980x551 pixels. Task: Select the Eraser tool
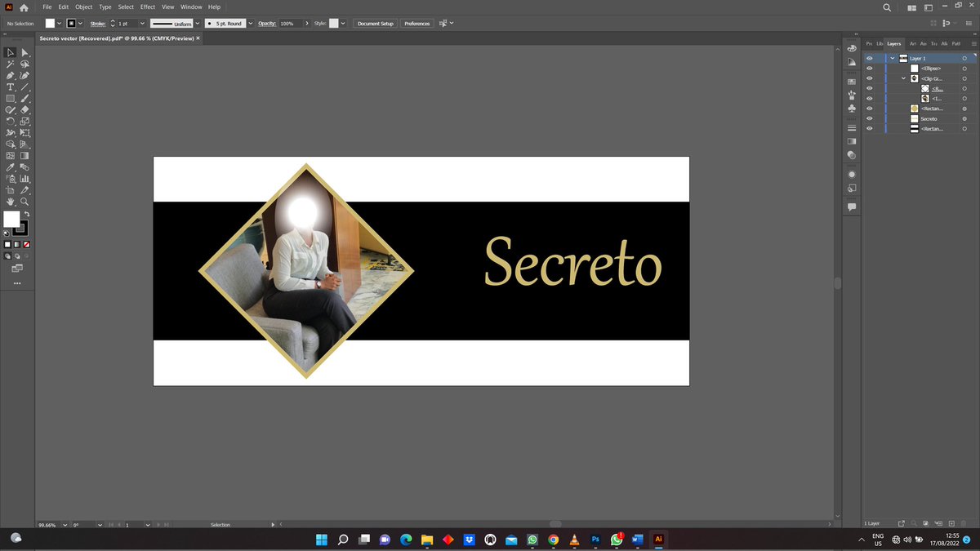click(x=25, y=109)
